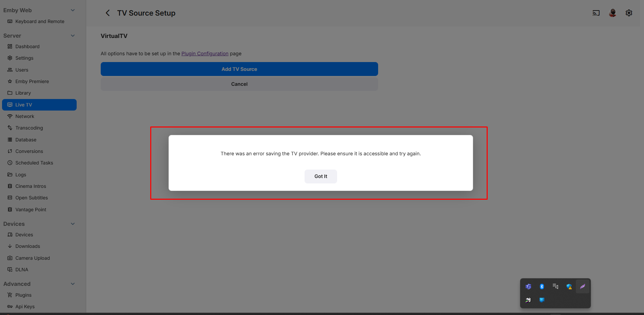Click the blue monitor tray icon

click(542, 300)
